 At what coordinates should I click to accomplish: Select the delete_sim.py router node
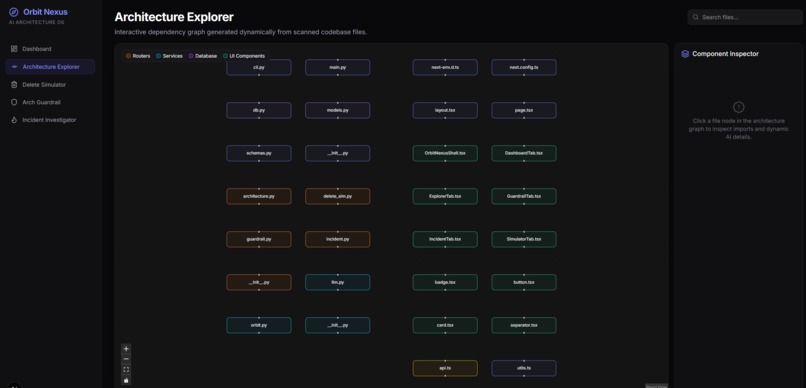(x=337, y=196)
